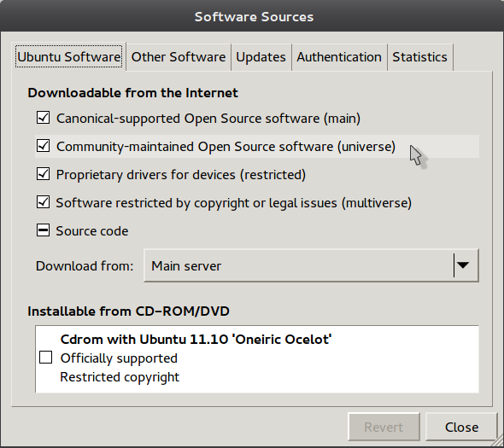The width and height of the screenshot is (504, 448).
Task: Click the 'Download from:' label
Action: [85, 266]
